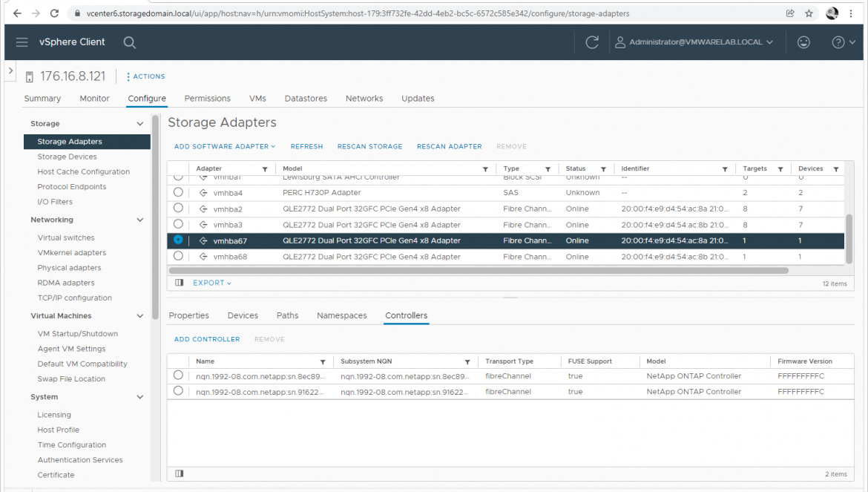This screenshot has width=868, height=492.
Task: Select the nqn...sn.8ec89 controller radio button
Action: point(178,375)
